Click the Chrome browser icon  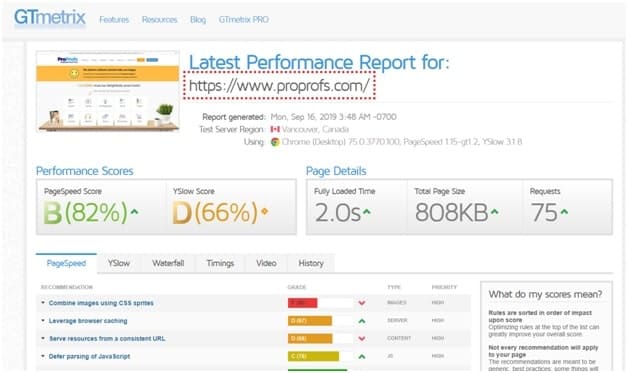click(275, 141)
